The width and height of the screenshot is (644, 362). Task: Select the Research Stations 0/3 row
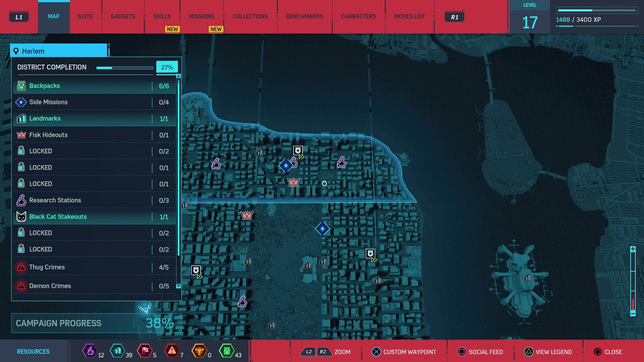coord(95,200)
